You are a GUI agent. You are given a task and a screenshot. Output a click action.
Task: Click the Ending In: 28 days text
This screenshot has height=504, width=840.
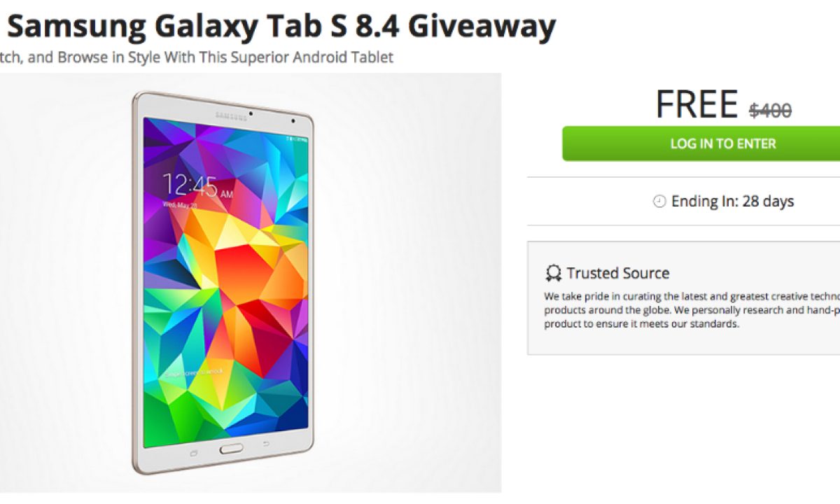tap(732, 202)
